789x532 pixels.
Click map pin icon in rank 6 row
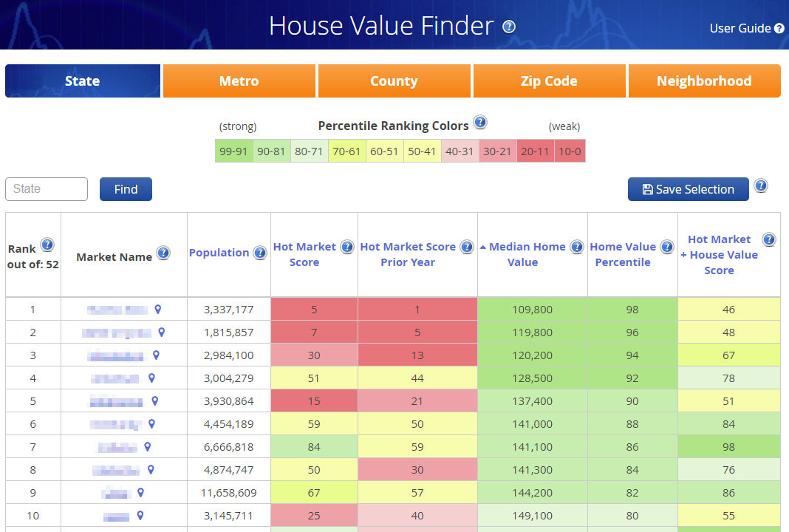151,424
